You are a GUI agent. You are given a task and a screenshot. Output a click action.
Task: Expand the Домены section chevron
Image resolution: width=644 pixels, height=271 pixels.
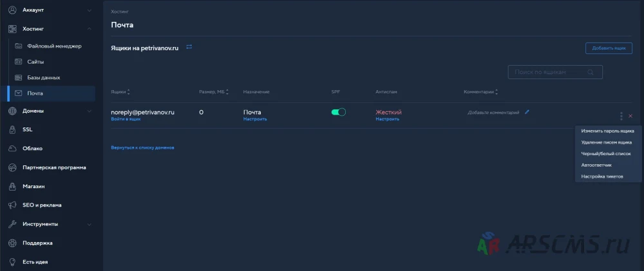tap(89, 111)
